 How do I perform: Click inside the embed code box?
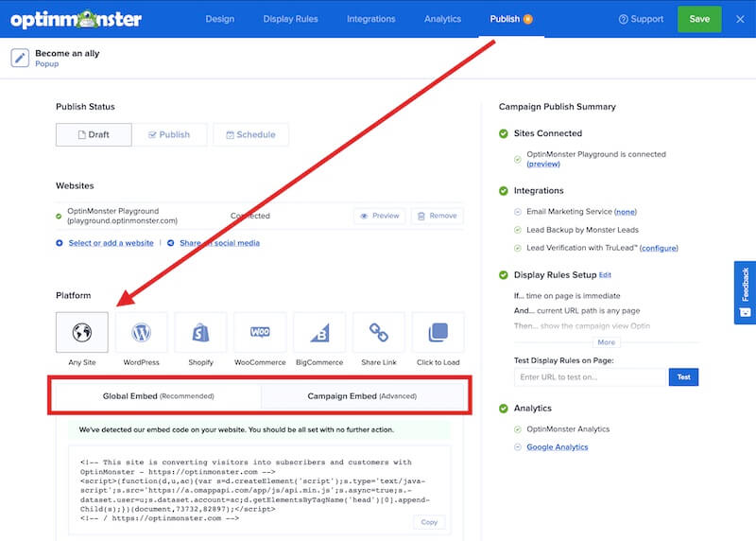click(260, 490)
